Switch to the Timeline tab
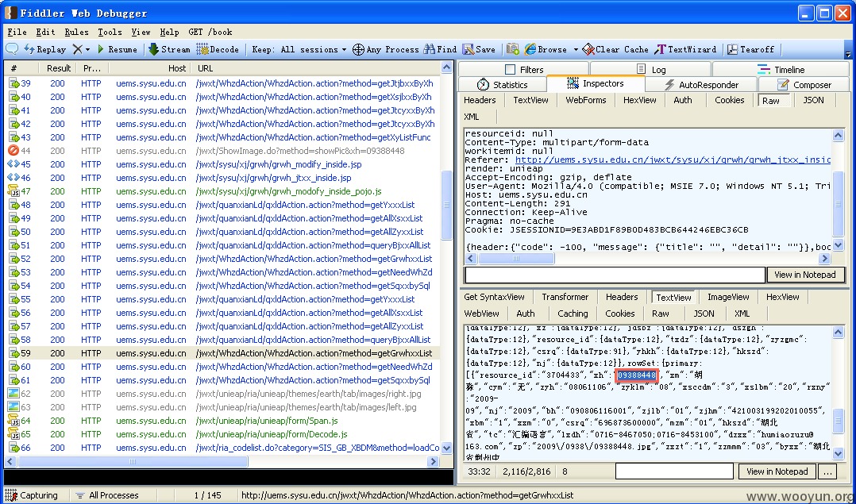 coord(781,70)
